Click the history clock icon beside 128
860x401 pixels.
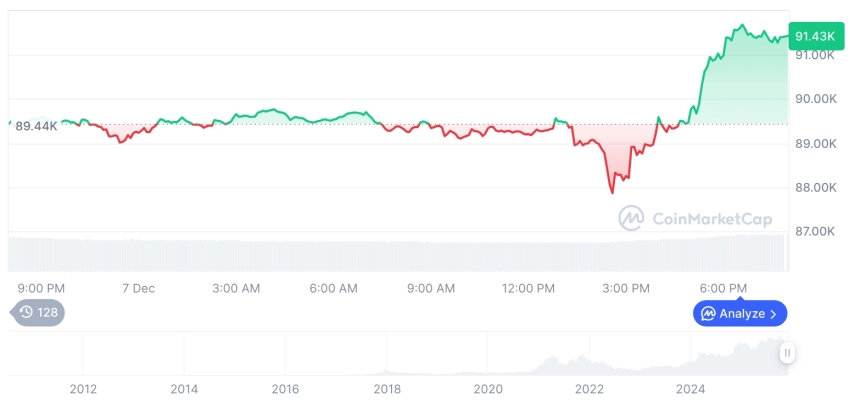[x=26, y=312]
